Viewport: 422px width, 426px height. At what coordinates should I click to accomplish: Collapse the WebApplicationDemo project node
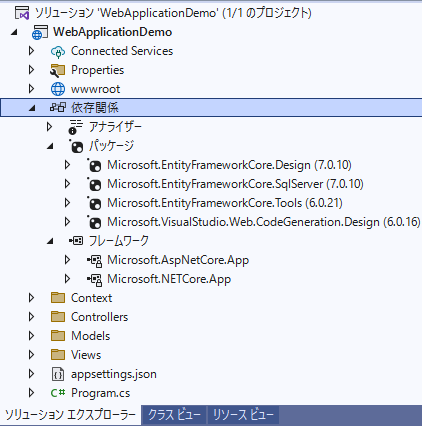click(14, 33)
